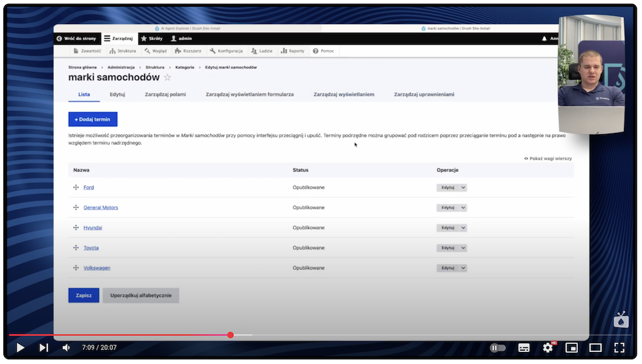
Task: Skip to the next video
Action: (x=43, y=348)
